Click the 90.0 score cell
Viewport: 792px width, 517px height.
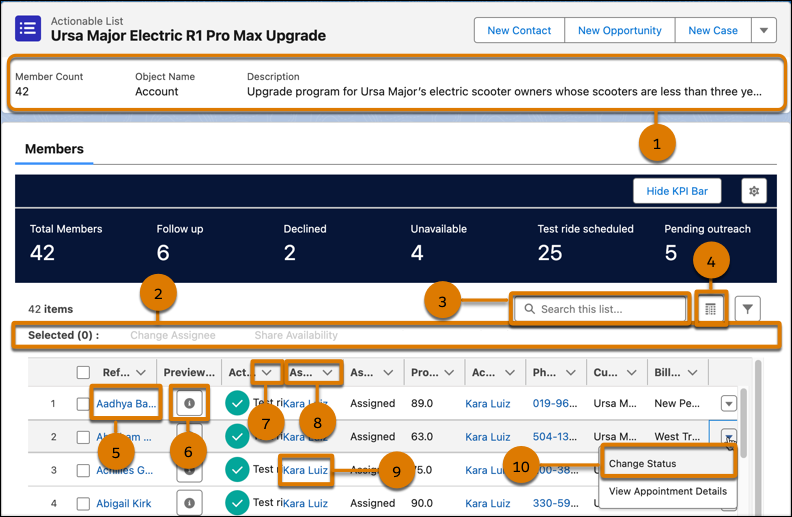422,503
